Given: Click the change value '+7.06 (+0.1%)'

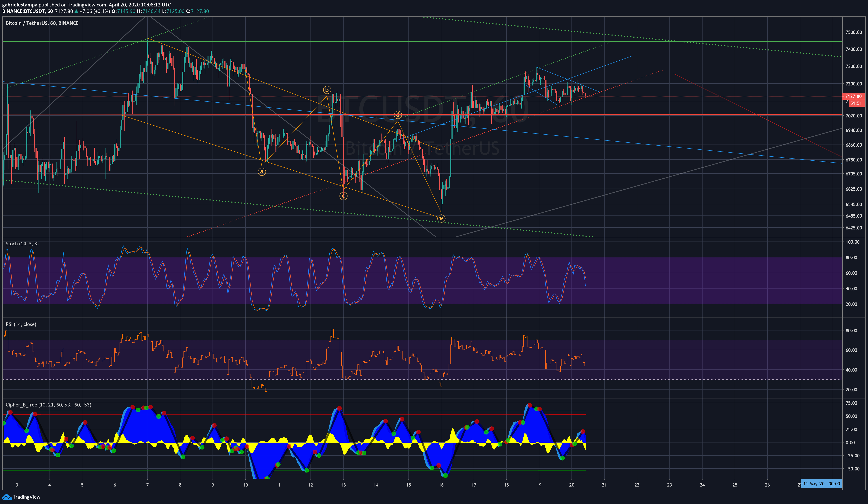Looking at the screenshot, I should (95, 11).
